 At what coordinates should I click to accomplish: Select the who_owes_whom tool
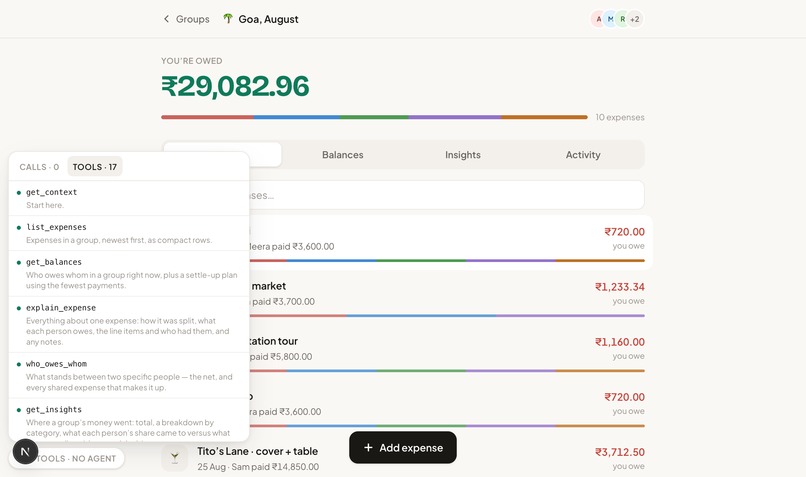[x=129, y=375]
